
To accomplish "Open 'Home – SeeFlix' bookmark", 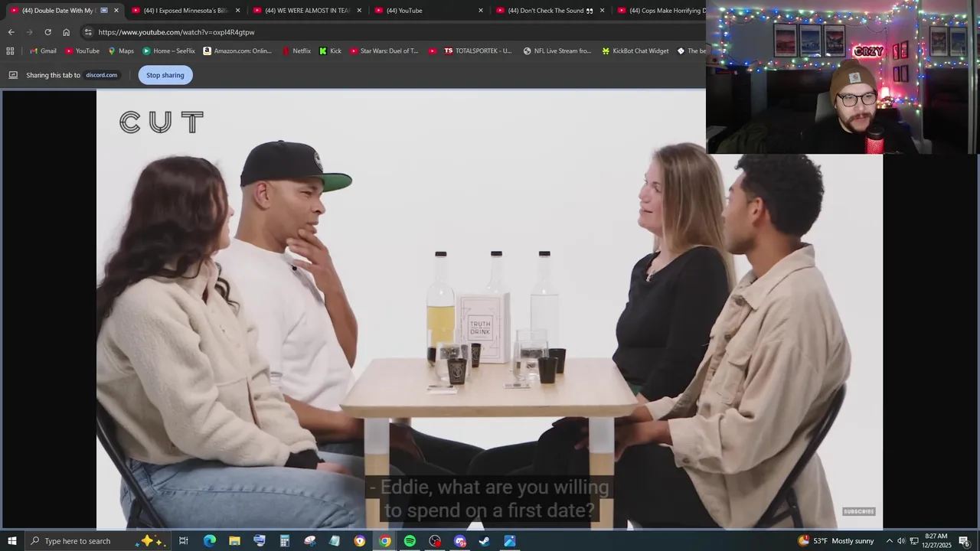I will [168, 51].
